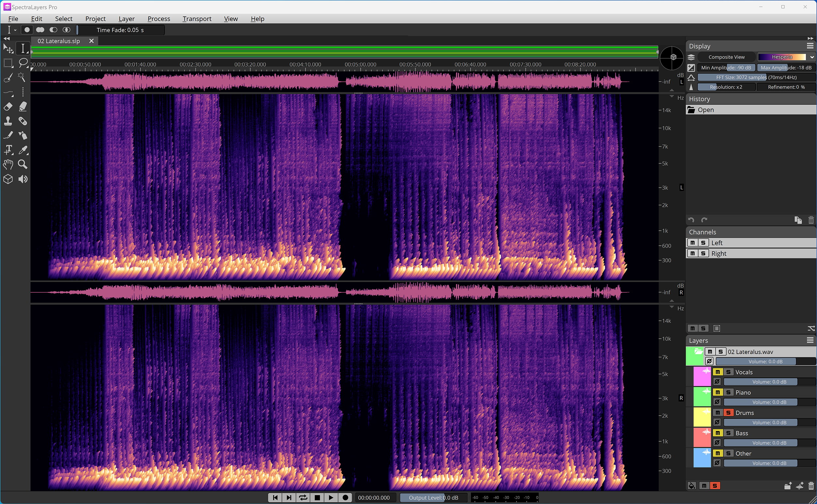Click the green overview navigation bar
817x504 pixels.
pyautogui.click(x=344, y=52)
